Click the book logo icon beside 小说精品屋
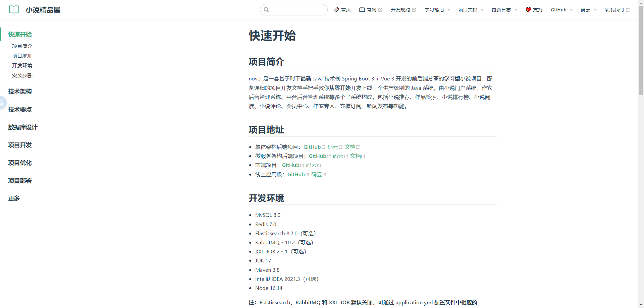644x308 pixels. click(14, 9)
